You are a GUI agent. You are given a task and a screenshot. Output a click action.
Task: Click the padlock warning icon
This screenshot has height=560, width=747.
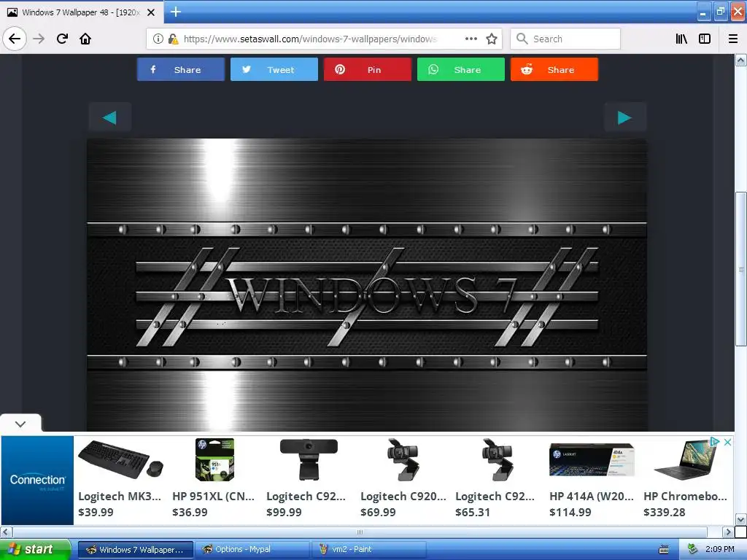[174, 39]
